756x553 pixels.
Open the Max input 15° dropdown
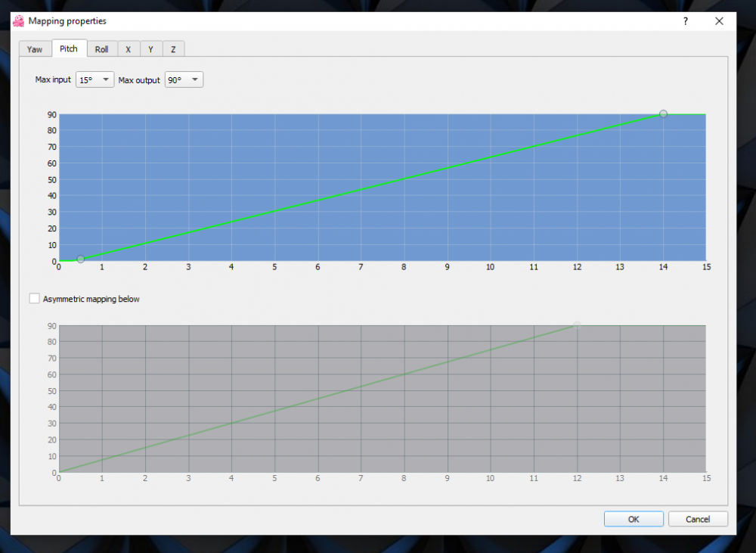coord(94,79)
